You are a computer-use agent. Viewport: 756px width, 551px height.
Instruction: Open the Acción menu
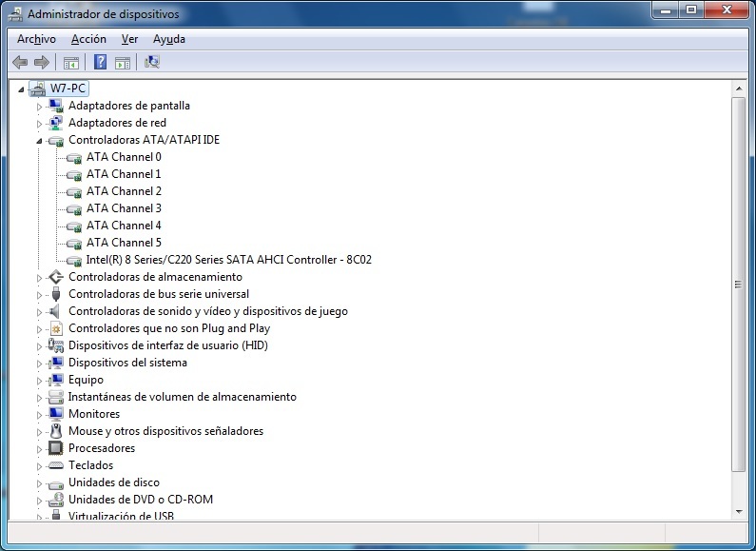coord(88,39)
